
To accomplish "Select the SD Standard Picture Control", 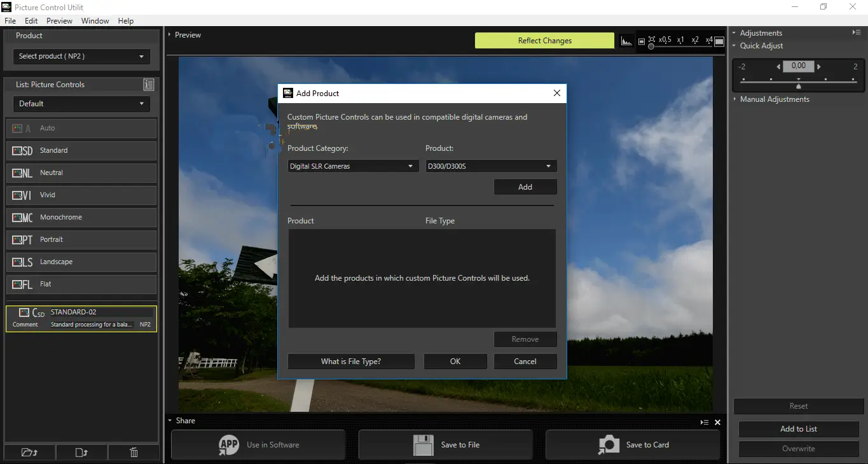I will pyautogui.click(x=81, y=151).
